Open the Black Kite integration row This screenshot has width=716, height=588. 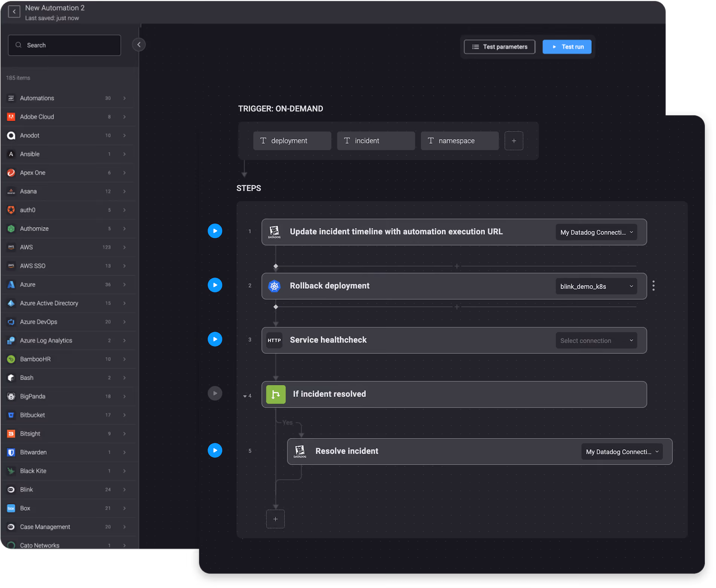point(68,471)
